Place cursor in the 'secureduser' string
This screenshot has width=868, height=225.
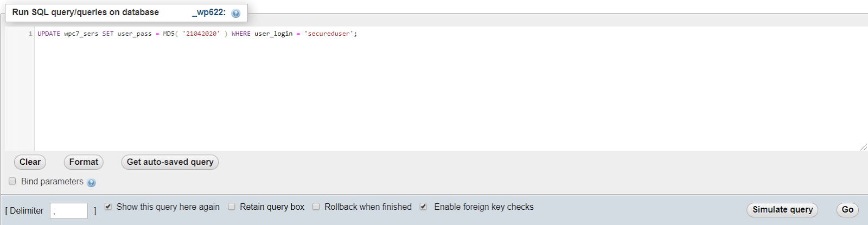329,34
